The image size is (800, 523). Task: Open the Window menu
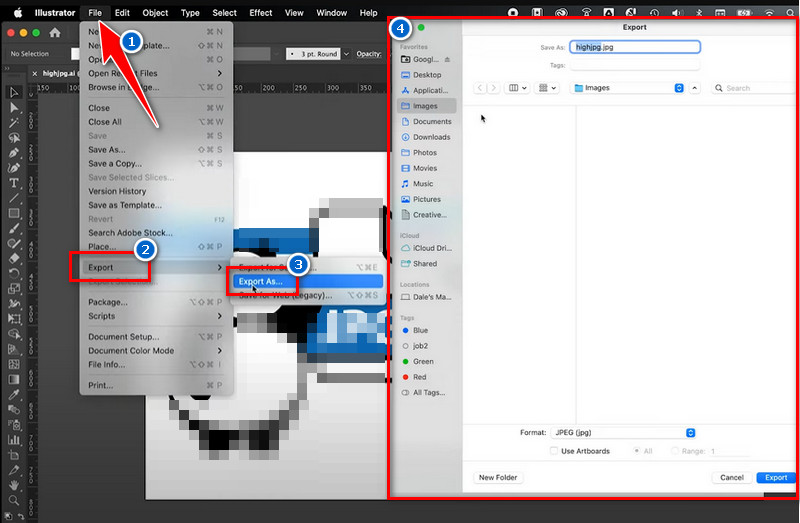332,13
